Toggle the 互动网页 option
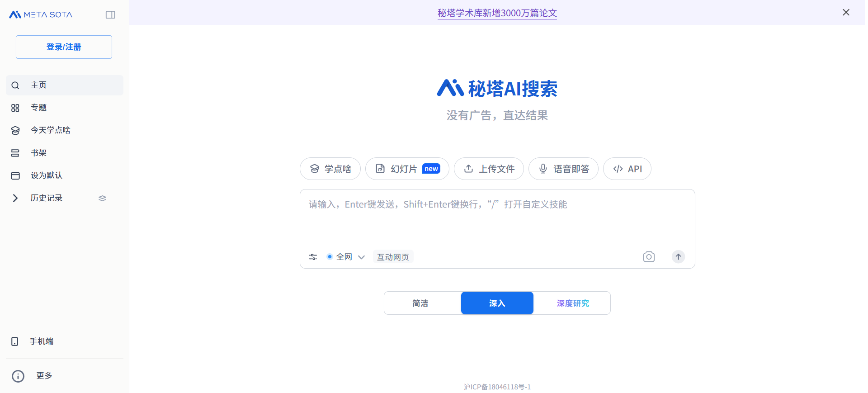The width and height of the screenshot is (868, 393). click(393, 257)
